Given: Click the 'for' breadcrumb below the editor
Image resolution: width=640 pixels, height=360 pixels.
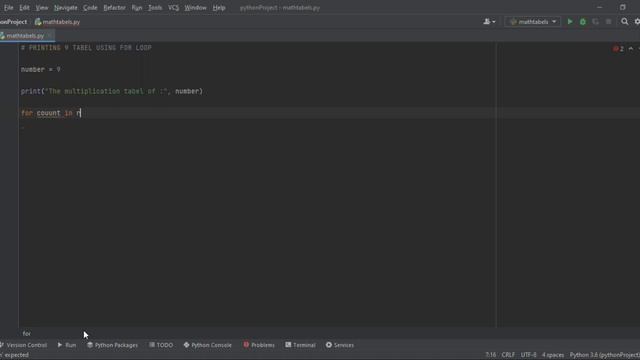Looking at the screenshot, I should coord(27,334).
